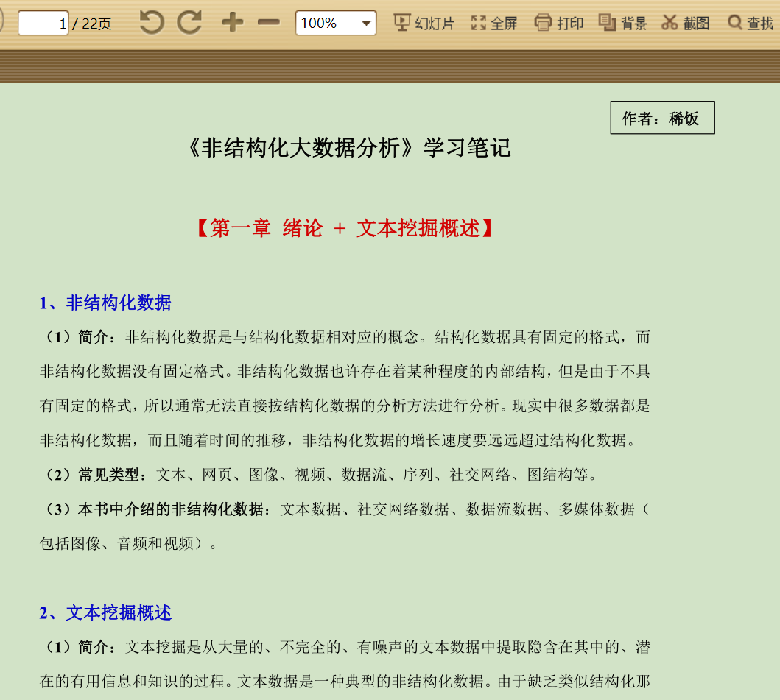The width and height of the screenshot is (780, 700).
Task: Open the 100% zoom level dropdown
Action: [336, 23]
